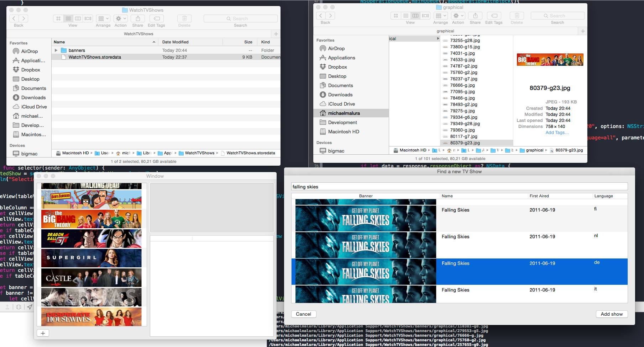The image size is (644, 347).
Task: Switch WatchTVShows window to icon view
Action: click(x=58, y=18)
